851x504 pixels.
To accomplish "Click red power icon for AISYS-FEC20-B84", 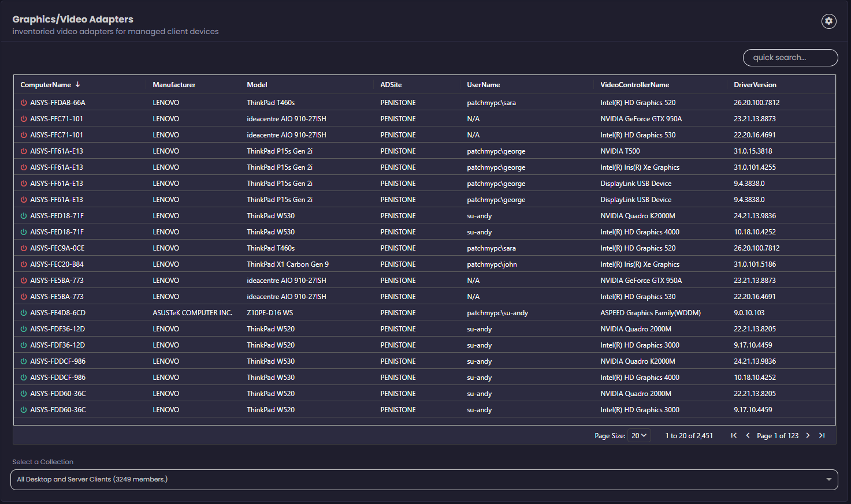I will coord(24,264).
